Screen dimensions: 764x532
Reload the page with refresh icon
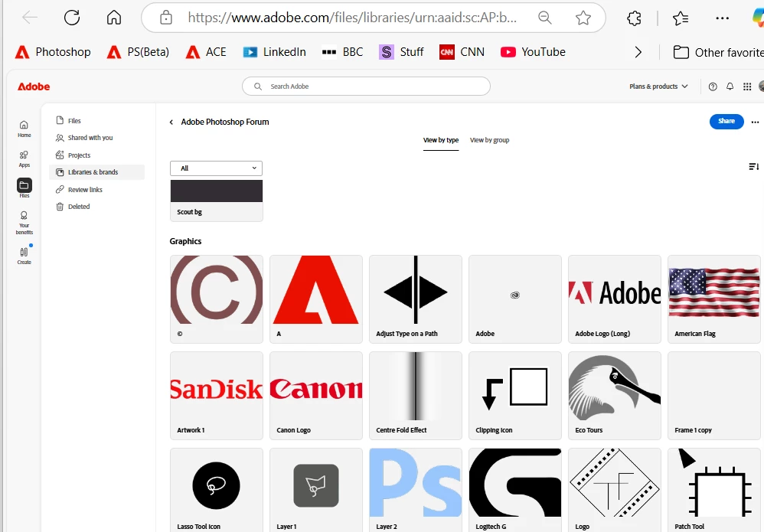click(x=72, y=18)
